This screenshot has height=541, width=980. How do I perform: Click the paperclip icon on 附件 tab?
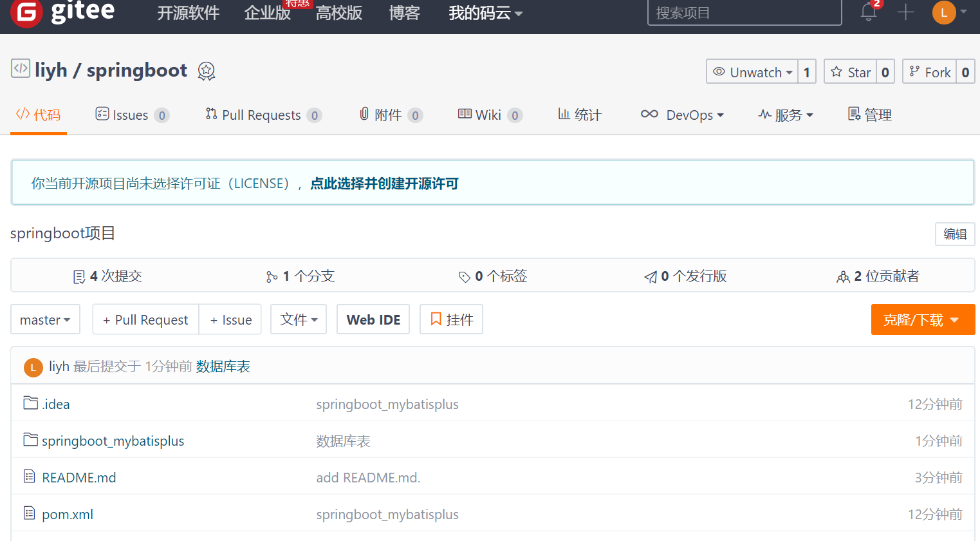(364, 114)
